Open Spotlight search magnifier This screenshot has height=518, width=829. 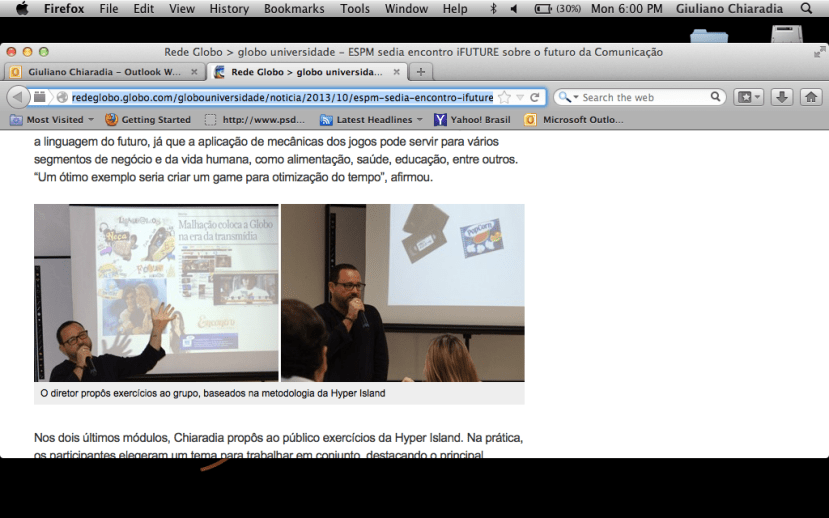[806, 8]
